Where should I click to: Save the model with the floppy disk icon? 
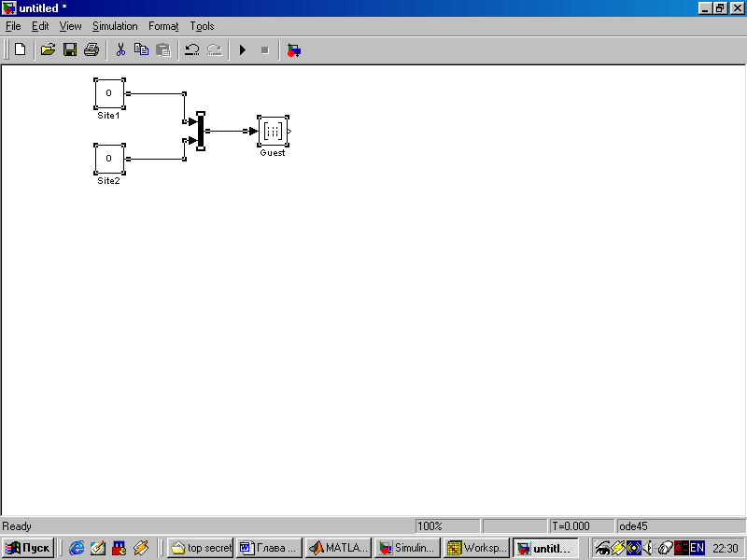click(x=70, y=49)
